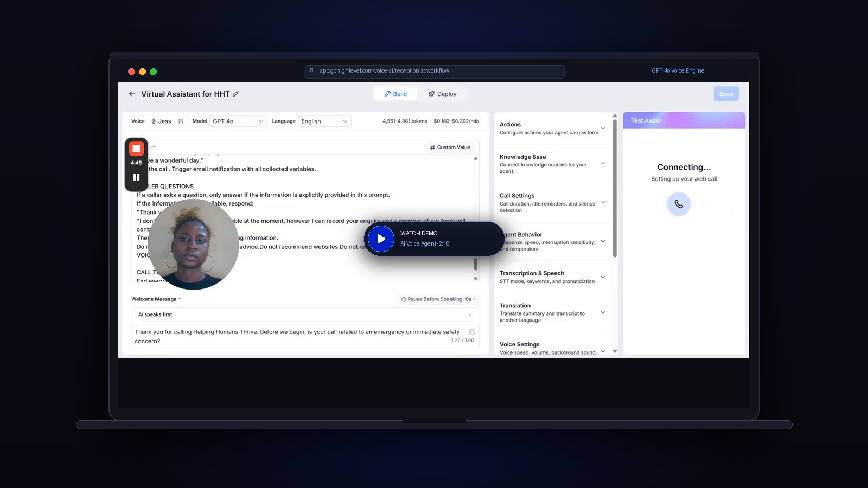This screenshot has height=488, width=868.
Task: Switch to the Deploy tab
Action: pyautogui.click(x=442, y=94)
